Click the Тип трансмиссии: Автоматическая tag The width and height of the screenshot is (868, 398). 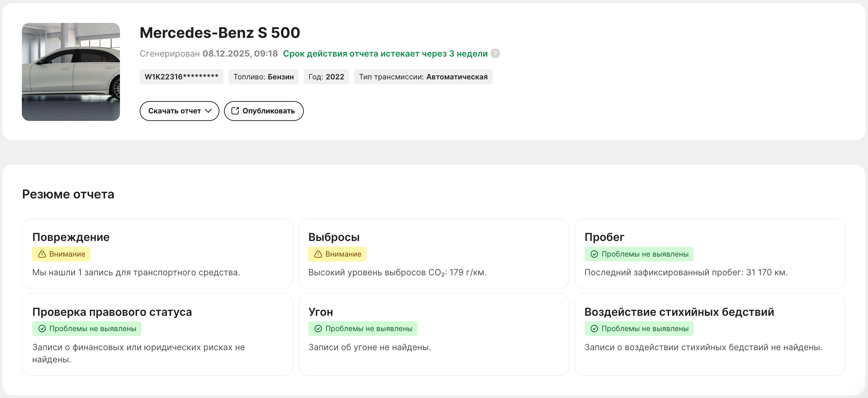point(423,77)
